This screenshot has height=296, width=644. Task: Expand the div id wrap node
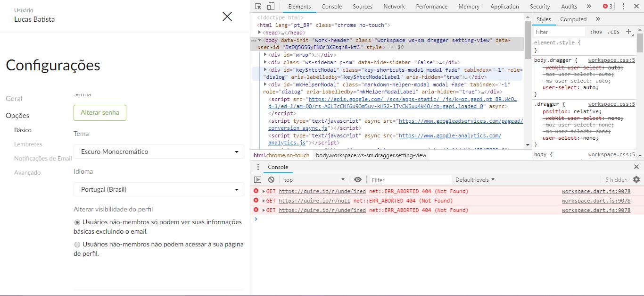(x=265, y=55)
